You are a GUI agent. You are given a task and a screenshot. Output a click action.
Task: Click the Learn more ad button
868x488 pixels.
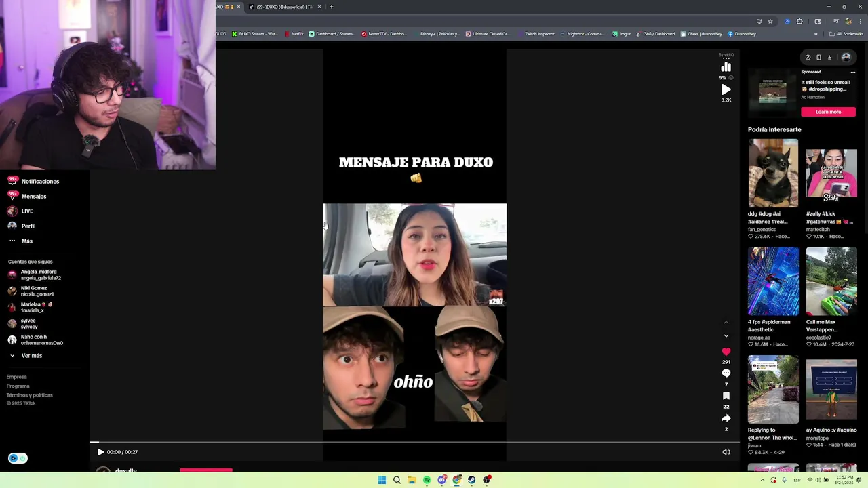[x=828, y=112]
